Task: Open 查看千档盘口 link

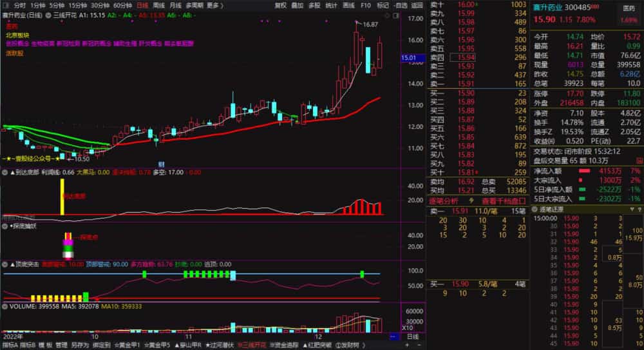Action: [x=504, y=201]
